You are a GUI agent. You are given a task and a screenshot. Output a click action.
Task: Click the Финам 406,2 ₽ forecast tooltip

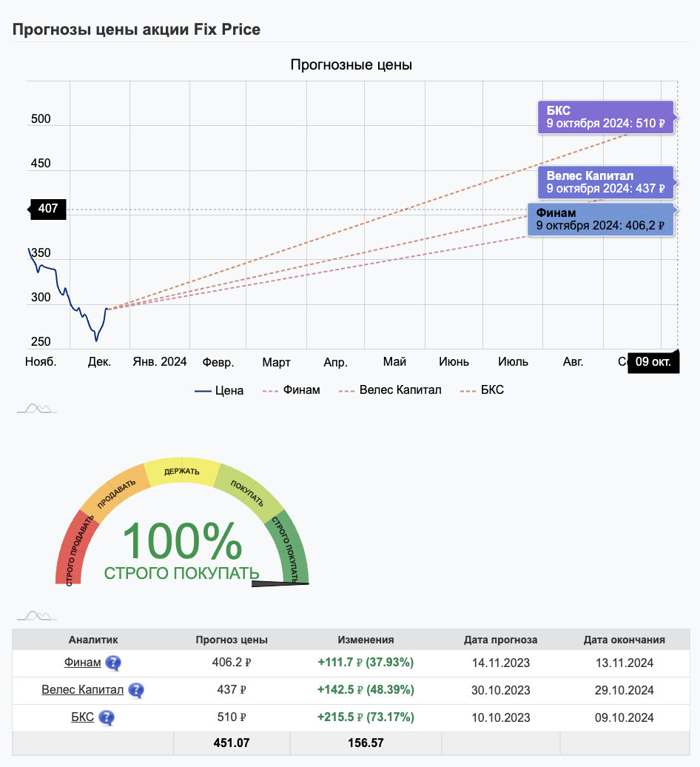tap(601, 220)
